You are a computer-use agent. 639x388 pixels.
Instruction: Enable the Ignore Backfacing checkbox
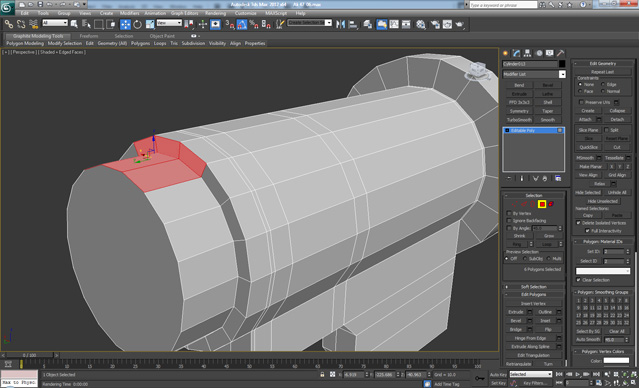[x=509, y=220]
